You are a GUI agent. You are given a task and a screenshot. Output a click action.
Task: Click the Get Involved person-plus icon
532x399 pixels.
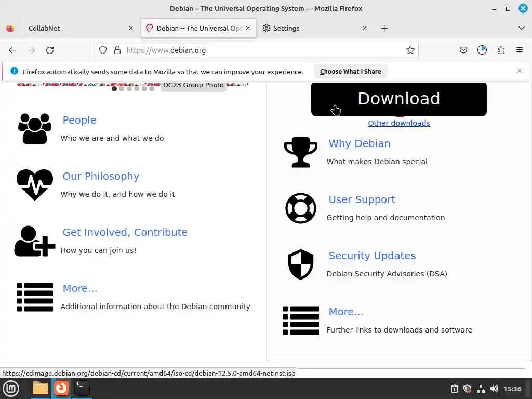(x=35, y=241)
